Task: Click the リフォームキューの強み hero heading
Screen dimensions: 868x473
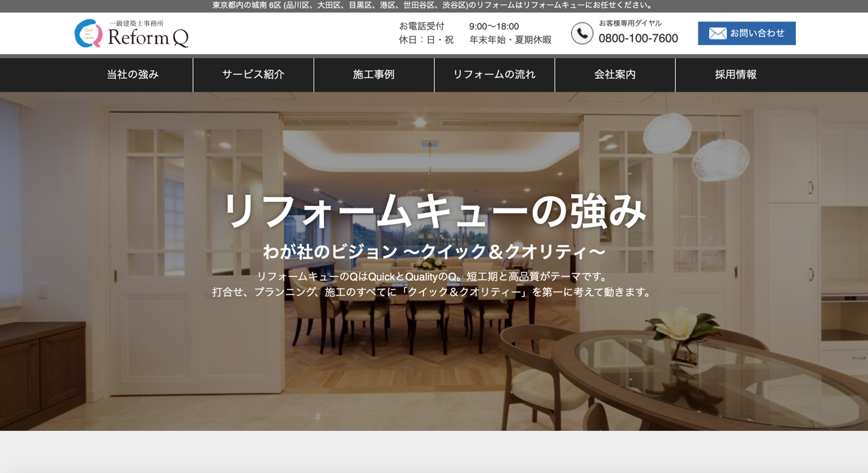Action: [434, 210]
